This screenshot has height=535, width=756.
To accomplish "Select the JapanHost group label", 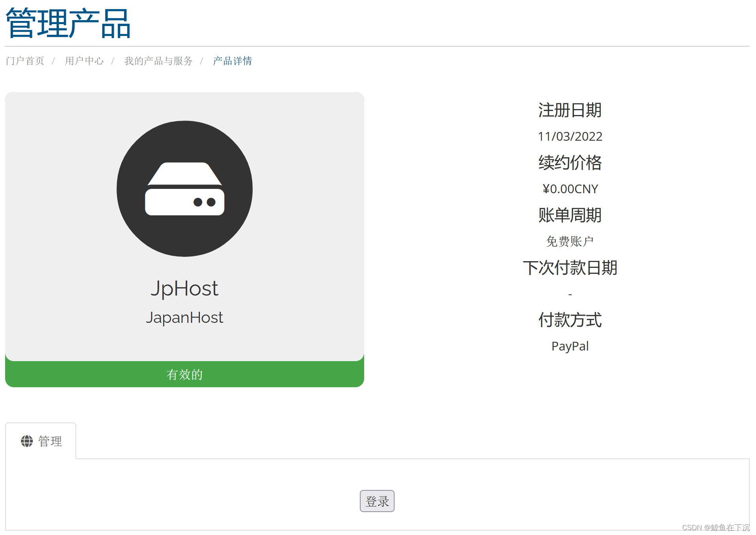I will [x=184, y=317].
